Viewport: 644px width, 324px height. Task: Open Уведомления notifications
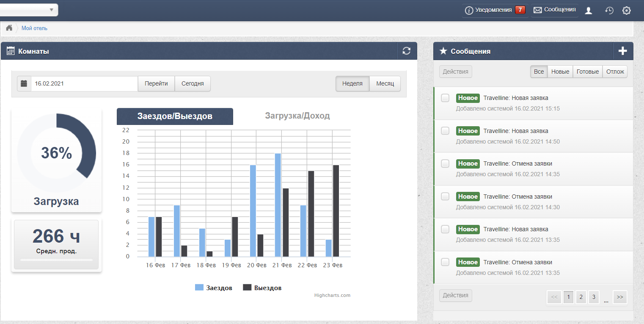(495, 10)
